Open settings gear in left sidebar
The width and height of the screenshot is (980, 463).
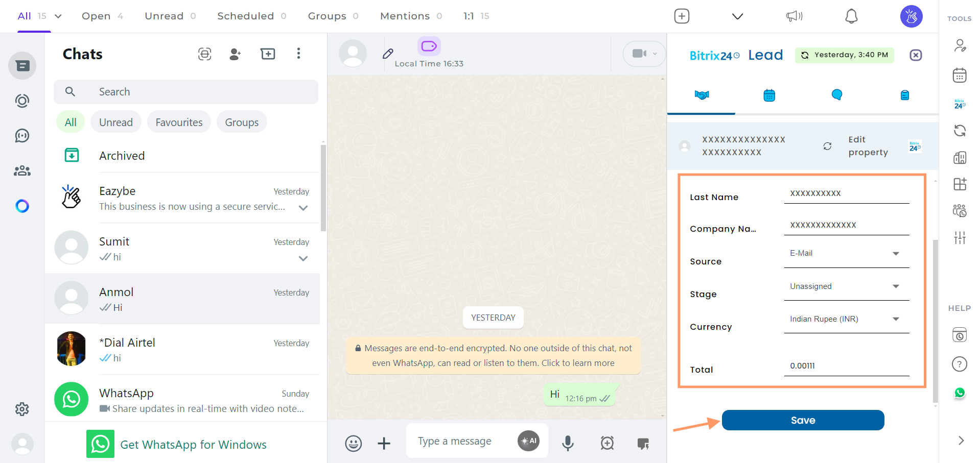point(22,409)
